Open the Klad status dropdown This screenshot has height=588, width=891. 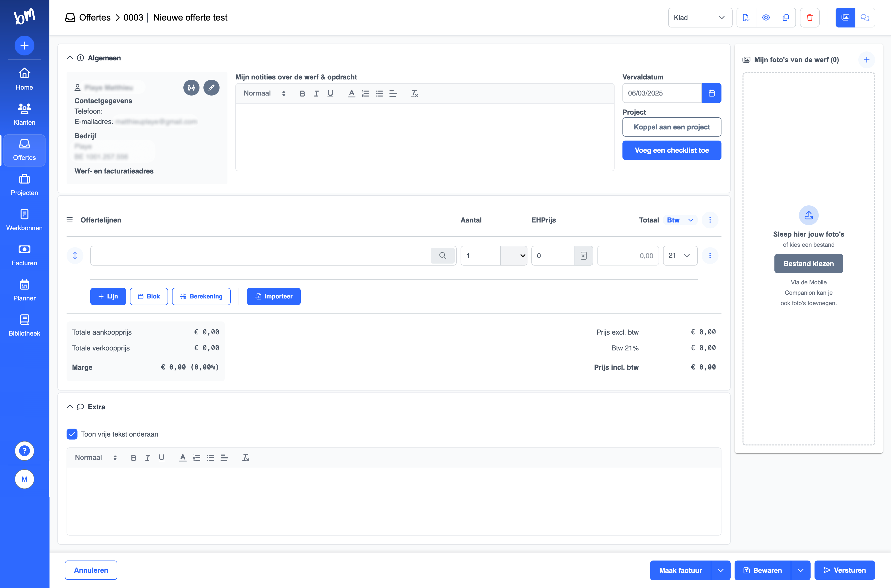pyautogui.click(x=699, y=18)
